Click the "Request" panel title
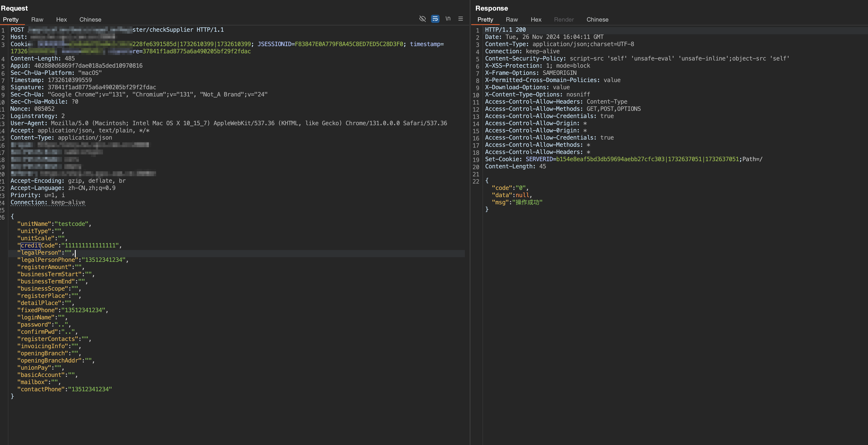The image size is (868, 445). click(14, 8)
